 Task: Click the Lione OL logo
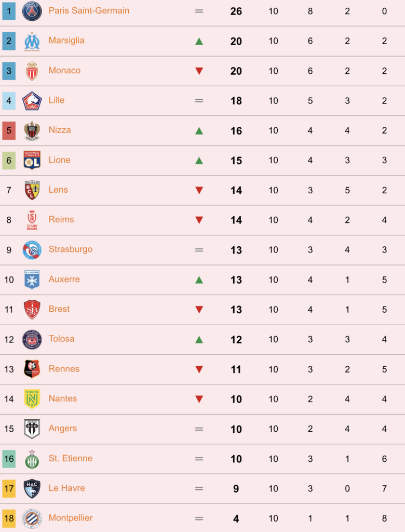pos(32,160)
